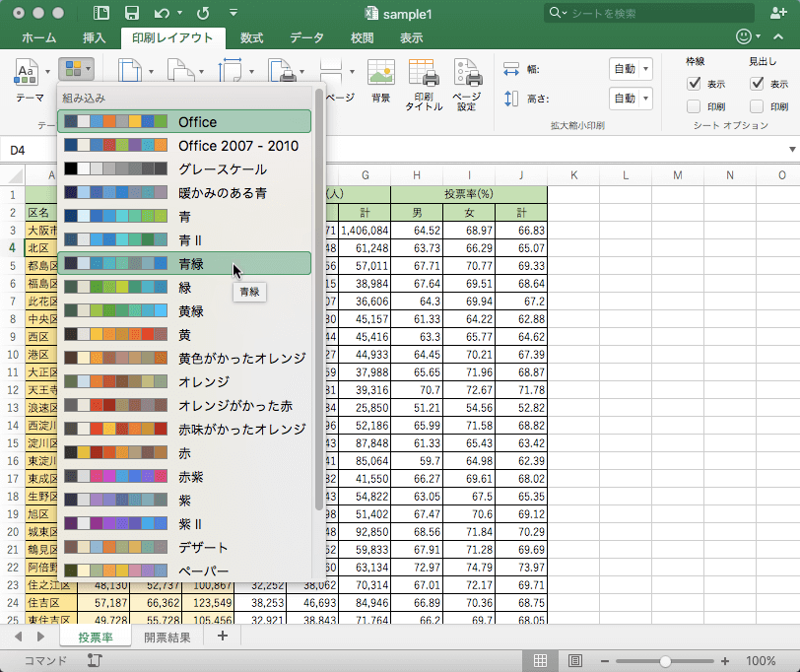Switch to the 数式 tab
This screenshot has width=800, height=672.
(x=251, y=37)
